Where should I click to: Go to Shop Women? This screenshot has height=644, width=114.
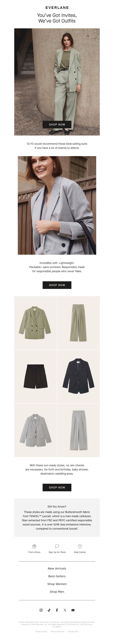pyautogui.click(x=57, y=584)
